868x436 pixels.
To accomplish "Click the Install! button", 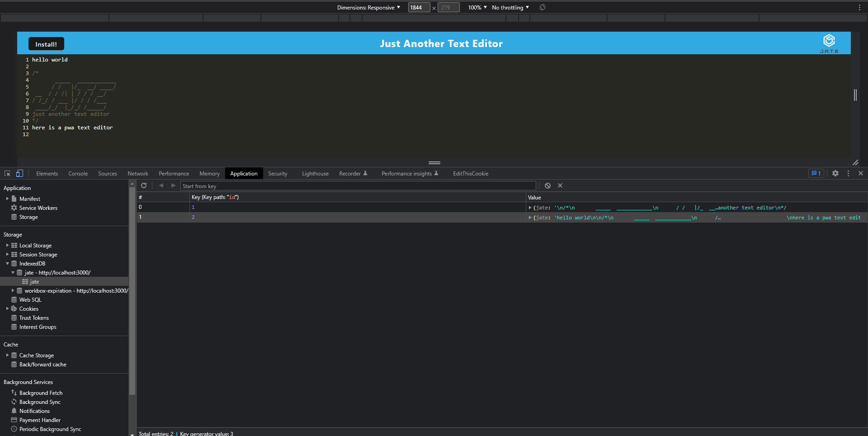I will (x=46, y=43).
